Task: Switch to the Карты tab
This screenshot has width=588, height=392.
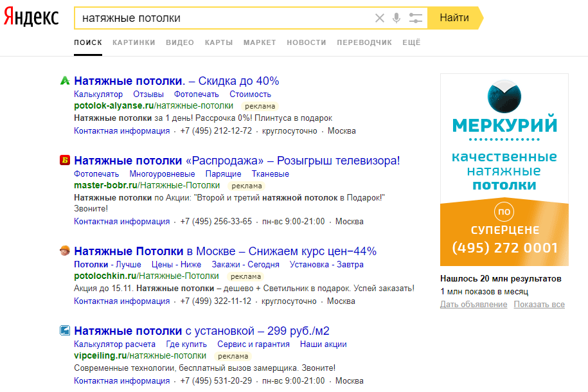Action: pyautogui.click(x=218, y=42)
